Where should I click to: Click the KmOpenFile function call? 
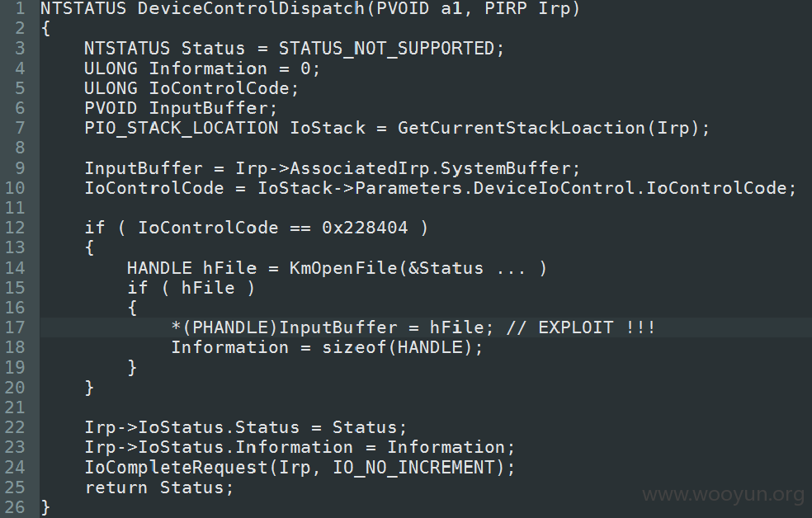(342, 268)
